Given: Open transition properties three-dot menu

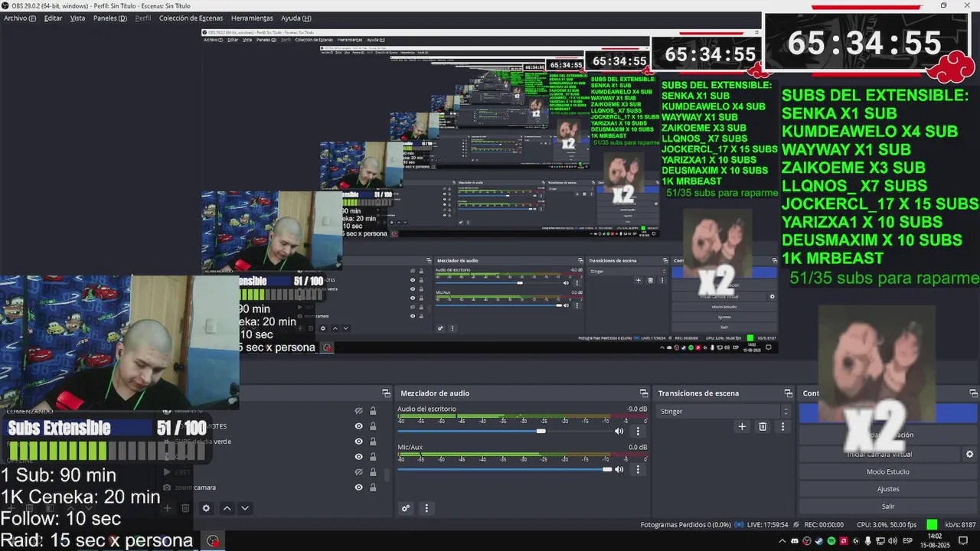Looking at the screenshot, I should click(782, 427).
